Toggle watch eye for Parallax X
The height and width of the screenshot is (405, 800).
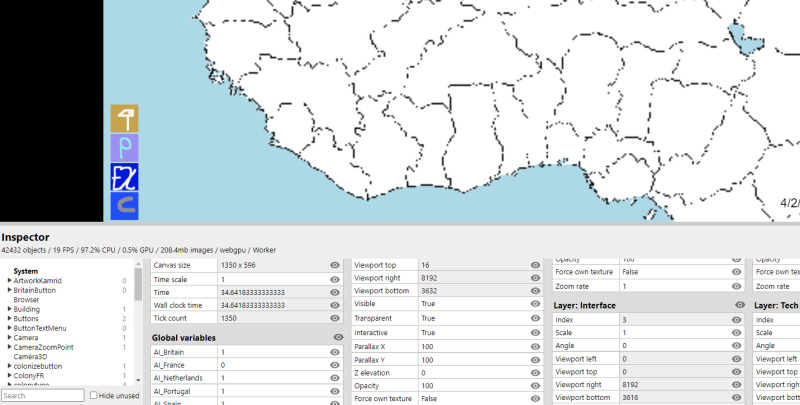[535, 347]
